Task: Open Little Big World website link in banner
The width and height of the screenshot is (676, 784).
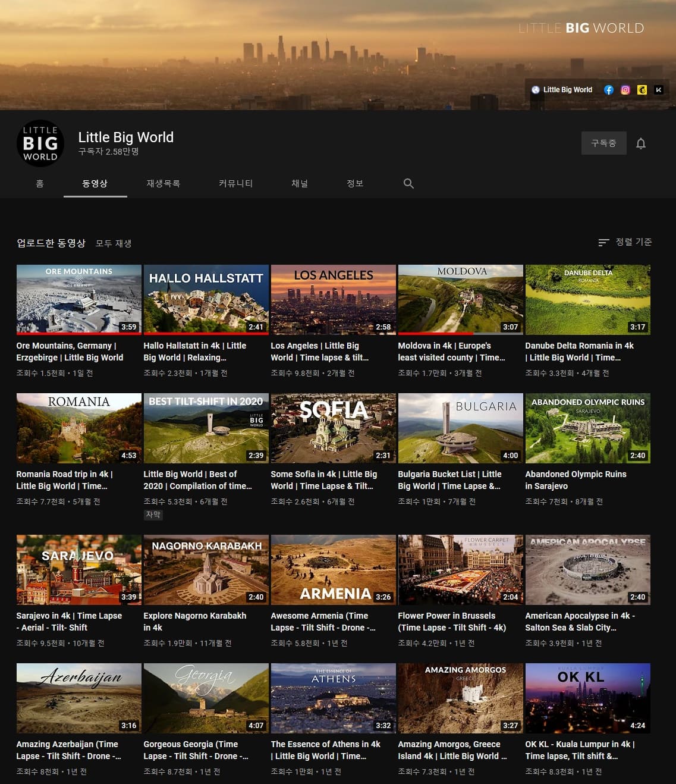Action: (562, 90)
